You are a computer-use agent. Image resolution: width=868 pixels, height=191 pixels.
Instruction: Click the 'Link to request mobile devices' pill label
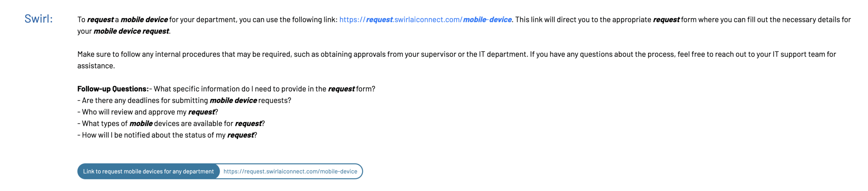[149, 171]
